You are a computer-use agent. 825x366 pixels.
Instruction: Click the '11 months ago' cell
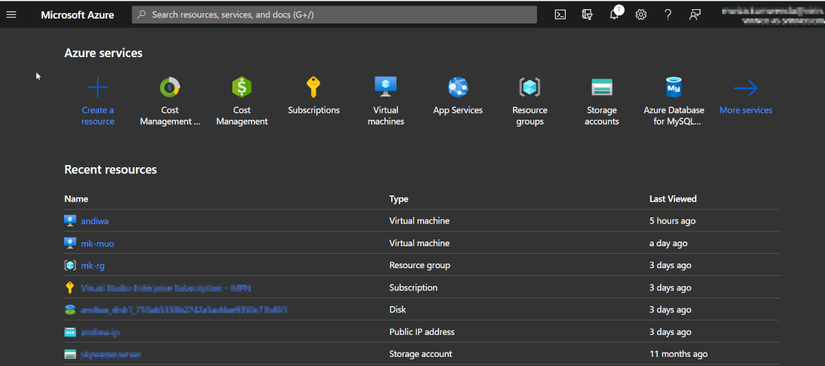(678, 354)
